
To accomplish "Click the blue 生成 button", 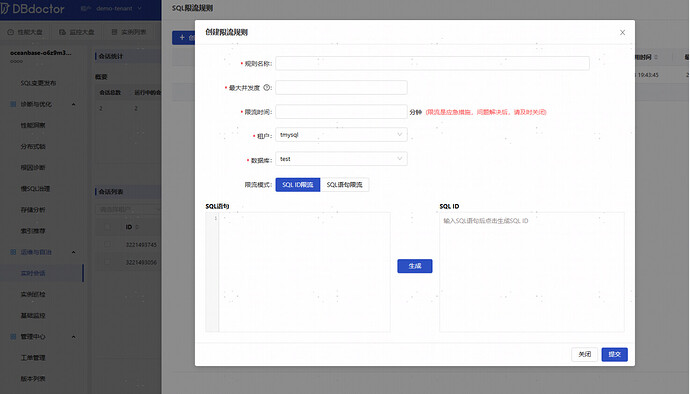I will click(x=415, y=266).
